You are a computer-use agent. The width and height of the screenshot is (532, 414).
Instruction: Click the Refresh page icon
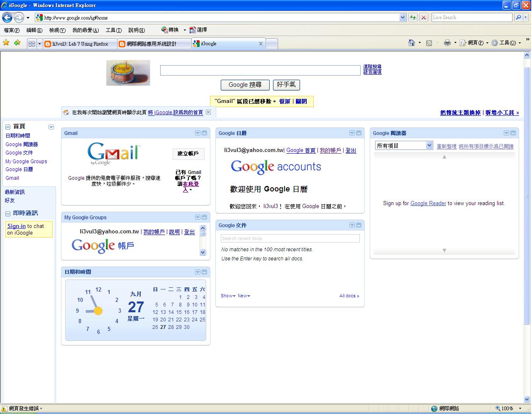click(412, 17)
